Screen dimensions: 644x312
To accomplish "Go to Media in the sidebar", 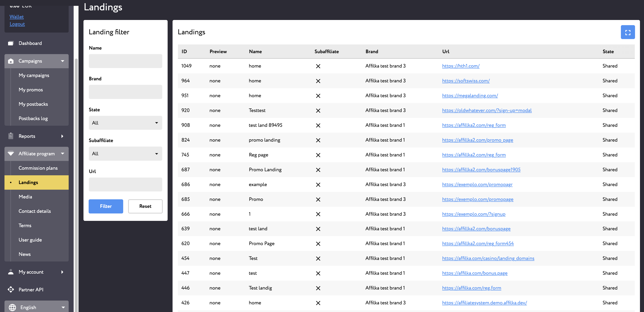I will pos(25,197).
